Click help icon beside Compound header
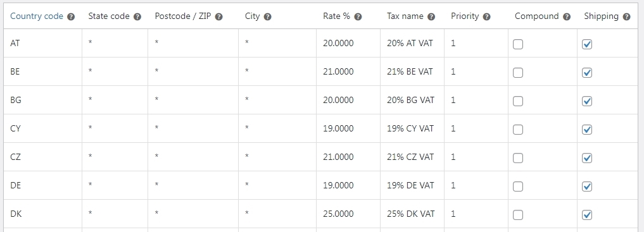Image resolution: width=644 pixels, height=232 pixels. [x=567, y=17]
